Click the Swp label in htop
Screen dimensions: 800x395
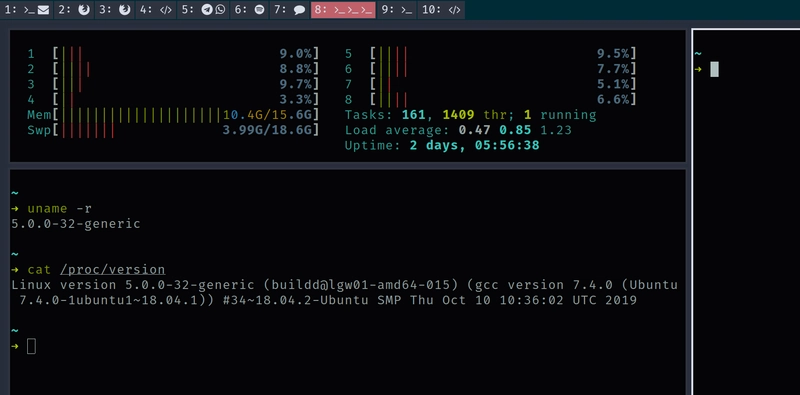[x=39, y=130]
